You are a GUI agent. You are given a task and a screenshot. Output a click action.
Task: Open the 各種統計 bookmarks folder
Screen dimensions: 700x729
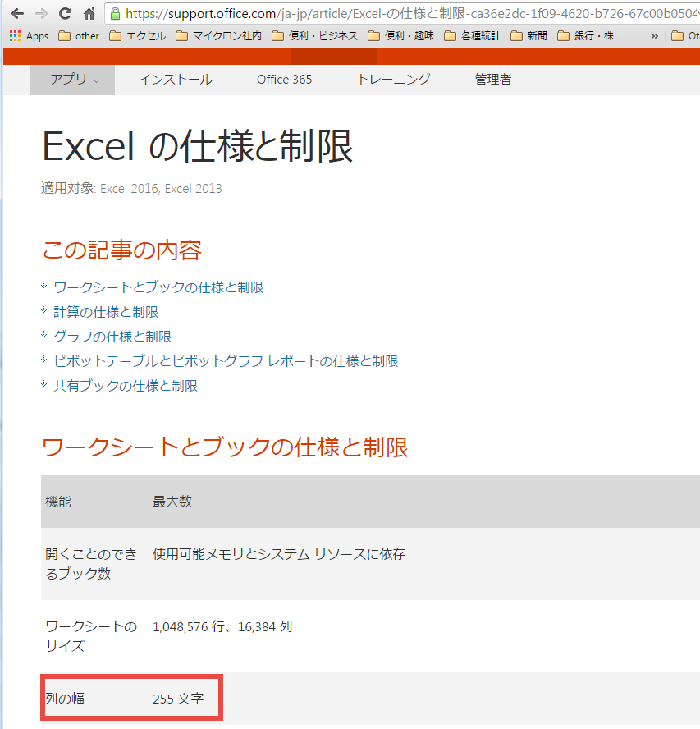(x=472, y=36)
